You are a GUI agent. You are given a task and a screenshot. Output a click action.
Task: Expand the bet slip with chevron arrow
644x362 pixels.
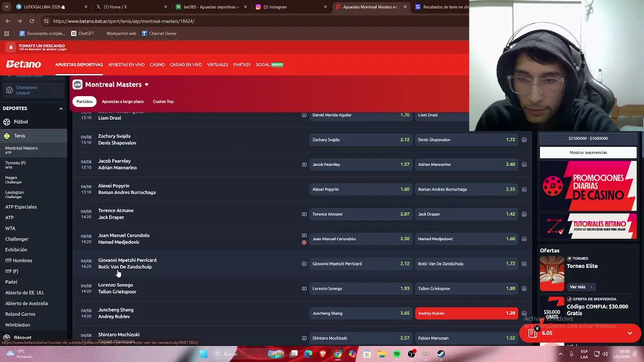(x=629, y=333)
